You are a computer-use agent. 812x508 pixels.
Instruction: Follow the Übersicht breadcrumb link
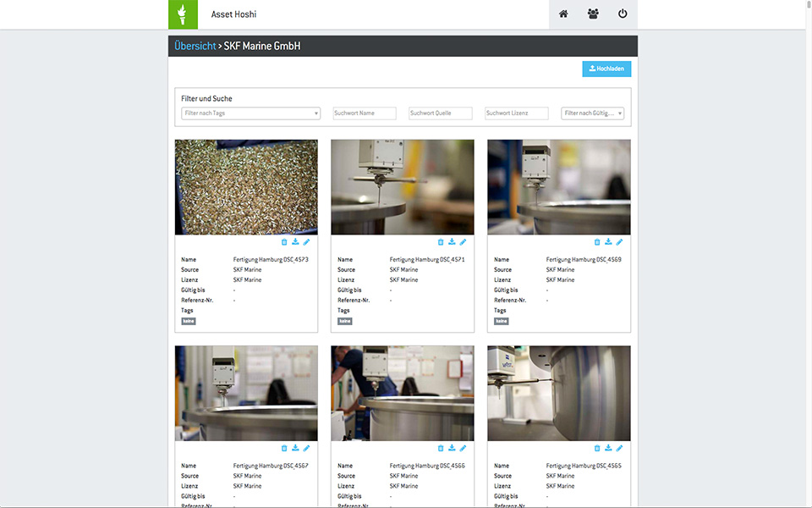click(x=195, y=47)
